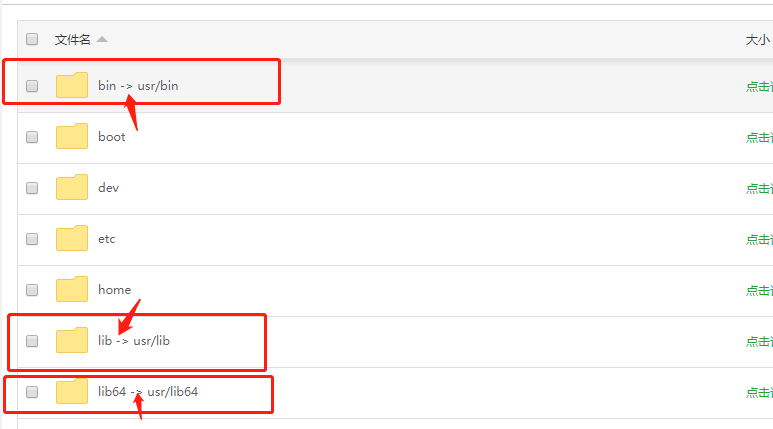Calculate size link for boot folder
Viewport: 773px width, 429px height.
click(759, 138)
